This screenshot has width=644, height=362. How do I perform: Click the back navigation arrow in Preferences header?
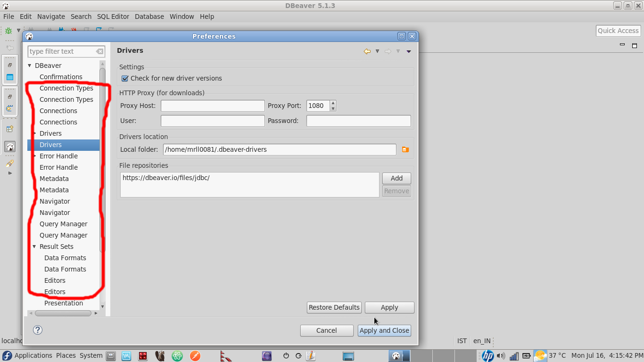367,51
